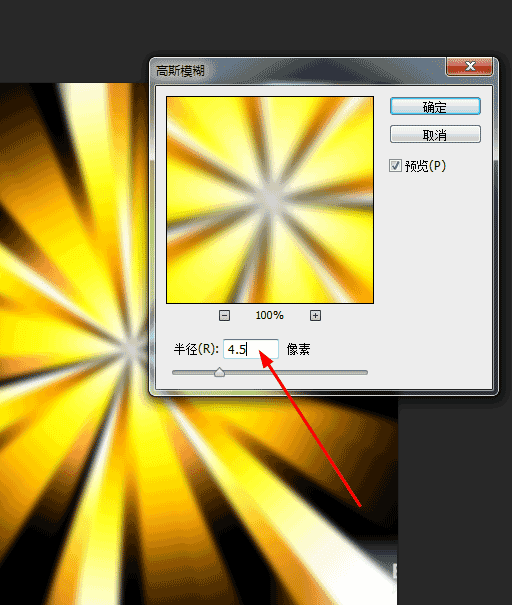Click the 像素 unit label
The height and width of the screenshot is (605, 512).
click(298, 349)
